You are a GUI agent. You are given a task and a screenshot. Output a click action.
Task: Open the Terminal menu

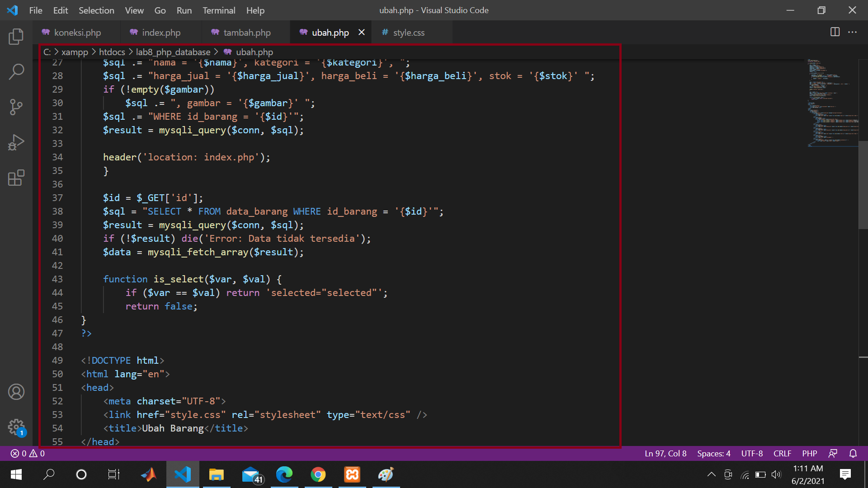click(x=219, y=10)
